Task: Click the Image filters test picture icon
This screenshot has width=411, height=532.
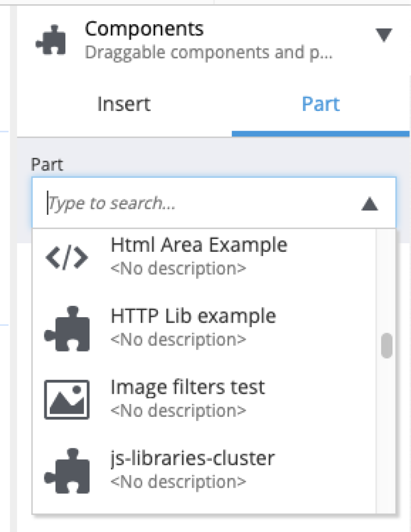Action: click(67, 400)
